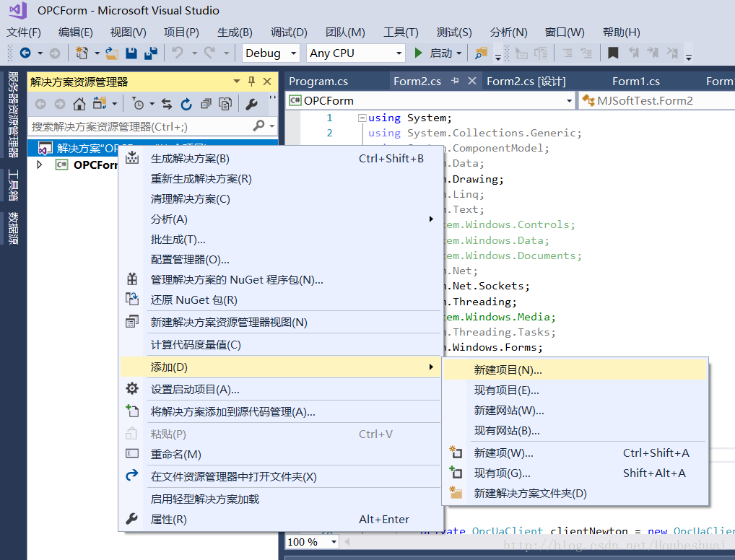
Task: Select 现有项(G)... in the submenu
Action: 575,473
